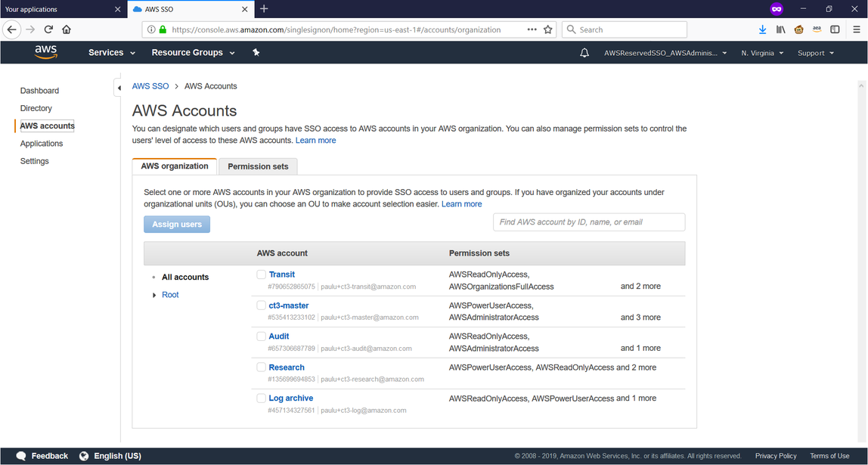
Task: Tick the Research account checkbox
Action: click(x=262, y=367)
